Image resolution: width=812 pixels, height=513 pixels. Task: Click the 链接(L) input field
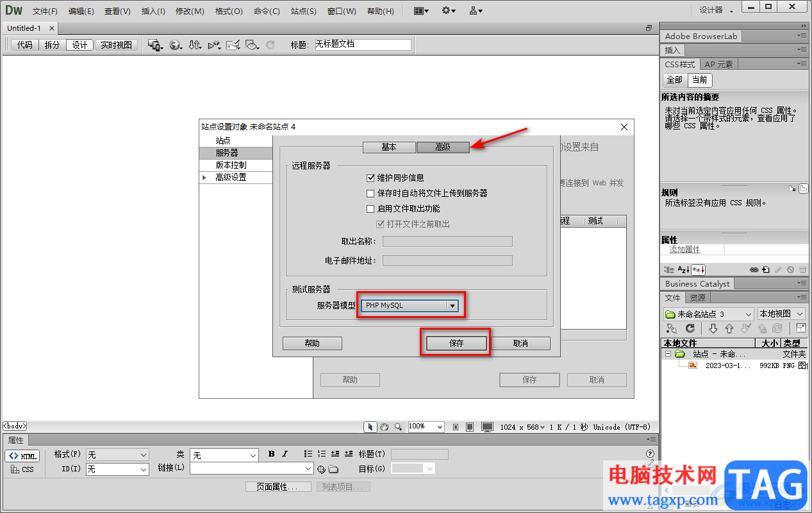[x=251, y=469]
